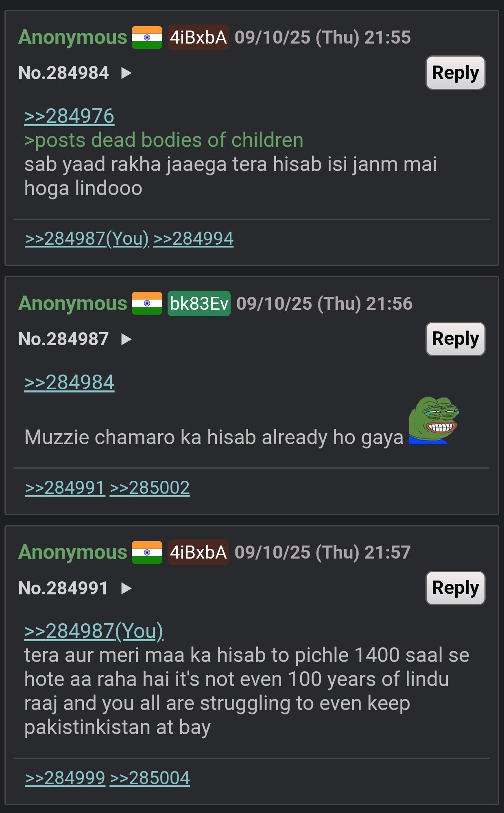Open post menu arrow beside No.284991
Screen dimensions: 504x813
pos(127,588)
